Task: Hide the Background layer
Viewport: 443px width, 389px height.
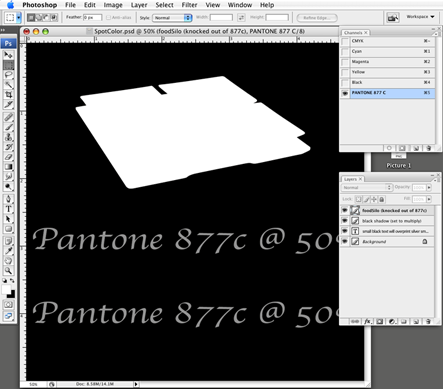Action: [345, 242]
